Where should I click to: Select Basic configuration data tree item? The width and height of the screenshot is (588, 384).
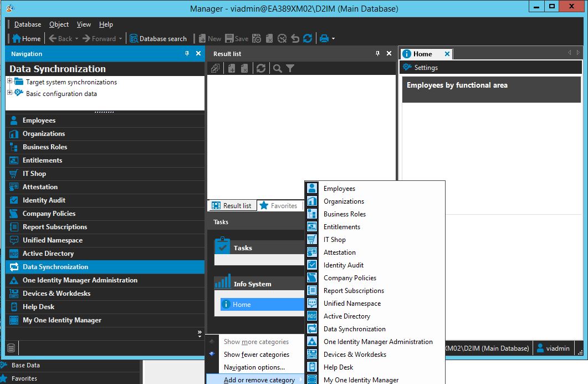click(x=61, y=93)
